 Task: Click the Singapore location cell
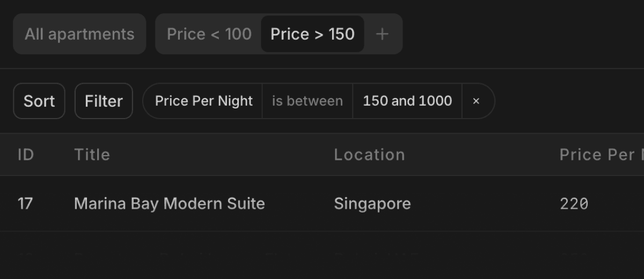[372, 204]
